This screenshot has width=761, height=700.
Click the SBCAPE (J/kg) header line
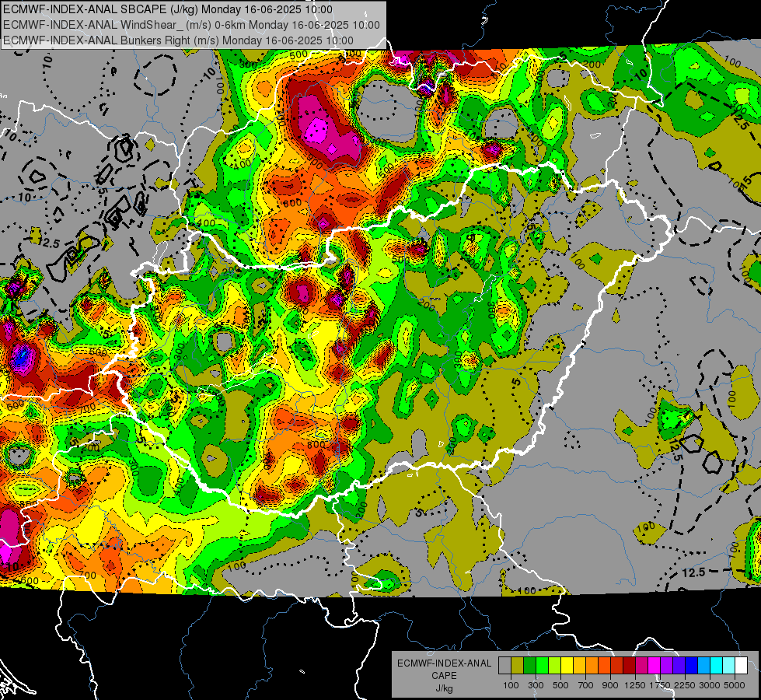pyautogui.click(x=168, y=9)
